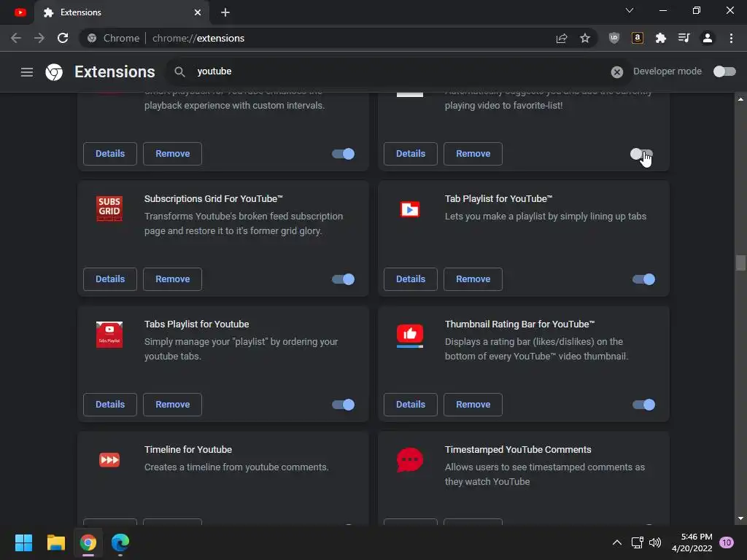Open File Explorer from taskbar
747x560 pixels.
(55, 542)
